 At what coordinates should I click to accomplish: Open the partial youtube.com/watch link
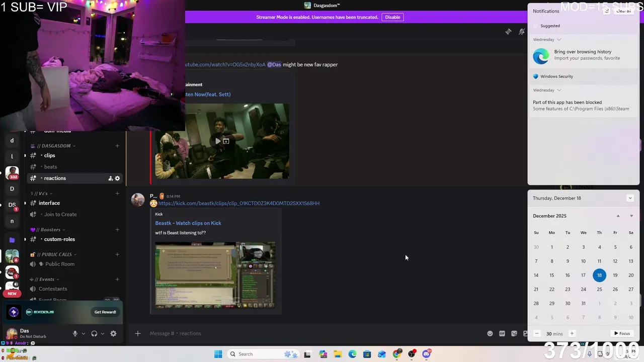[225, 64]
